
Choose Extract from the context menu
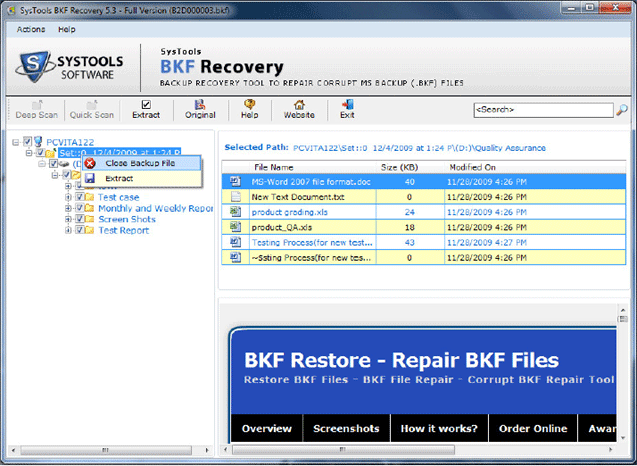click(x=142, y=178)
